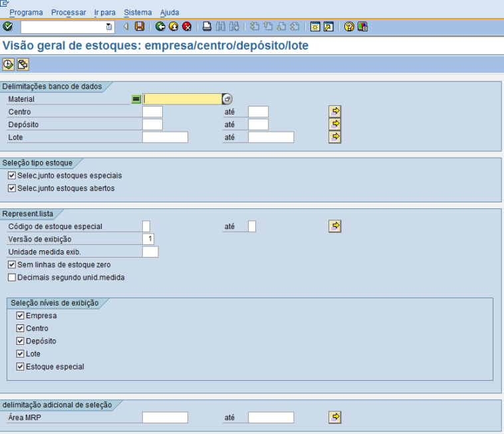The height and width of the screenshot is (434, 504).
Task: Toggle Sem linhas de estoque zero checkbox
Action: coord(12,265)
